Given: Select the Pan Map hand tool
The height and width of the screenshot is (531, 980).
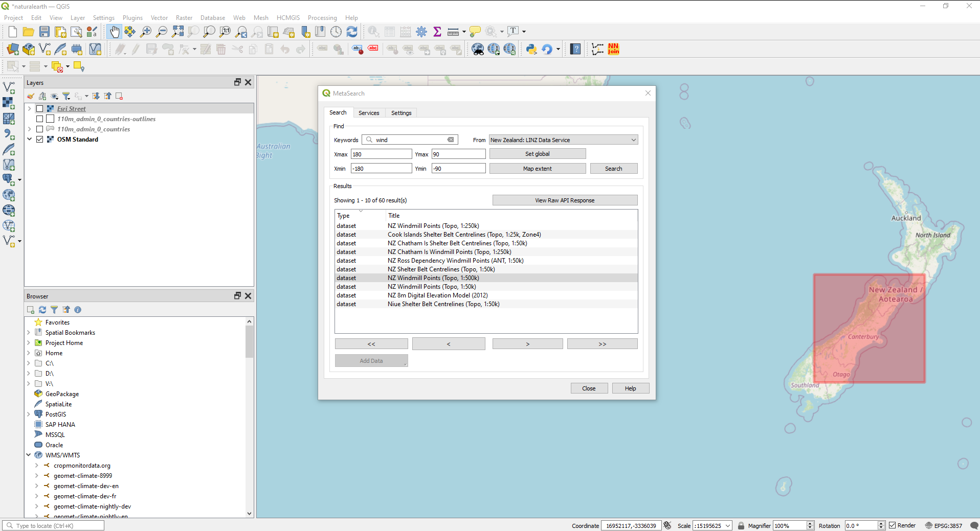Looking at the screenshot, I should [114, 32].
